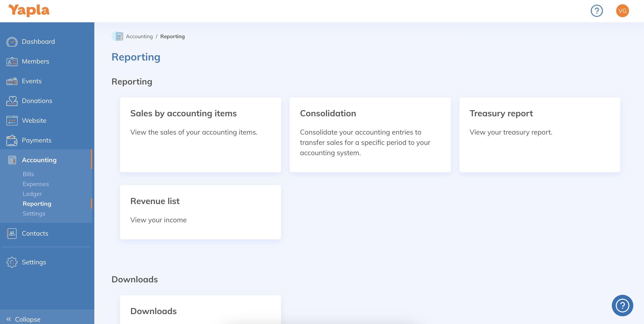This screenshot has height=324, width=644.
Task: Click the Dashboard gauge icon
Action: tap(12, 42)
